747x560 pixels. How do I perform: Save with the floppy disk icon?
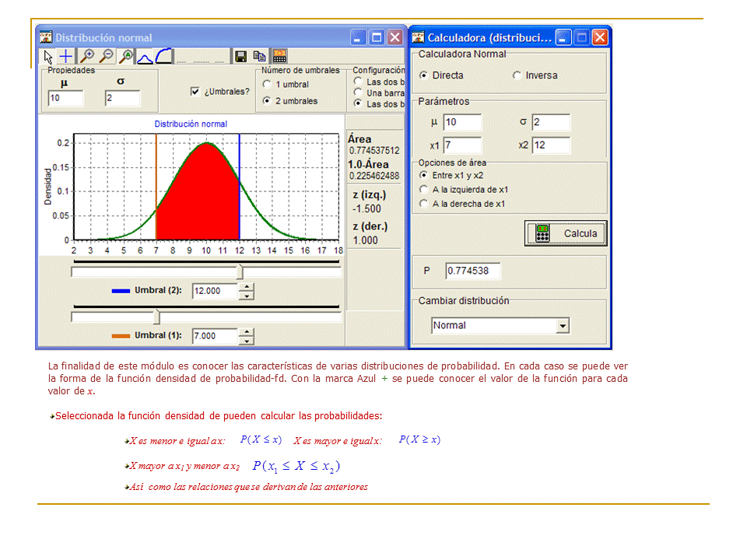(241, 56)
